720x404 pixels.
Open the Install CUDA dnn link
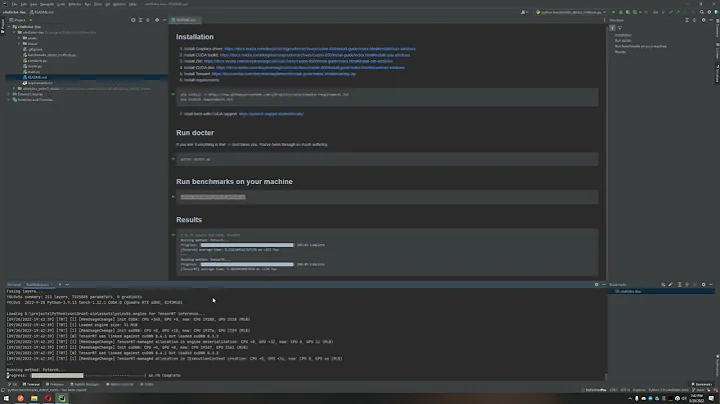[310, 67]
